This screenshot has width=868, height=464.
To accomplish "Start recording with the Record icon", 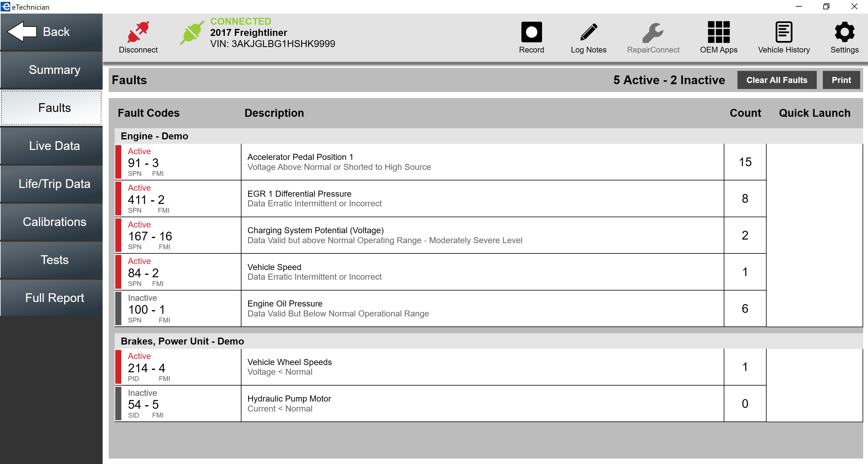I will [x=531, y=32].
